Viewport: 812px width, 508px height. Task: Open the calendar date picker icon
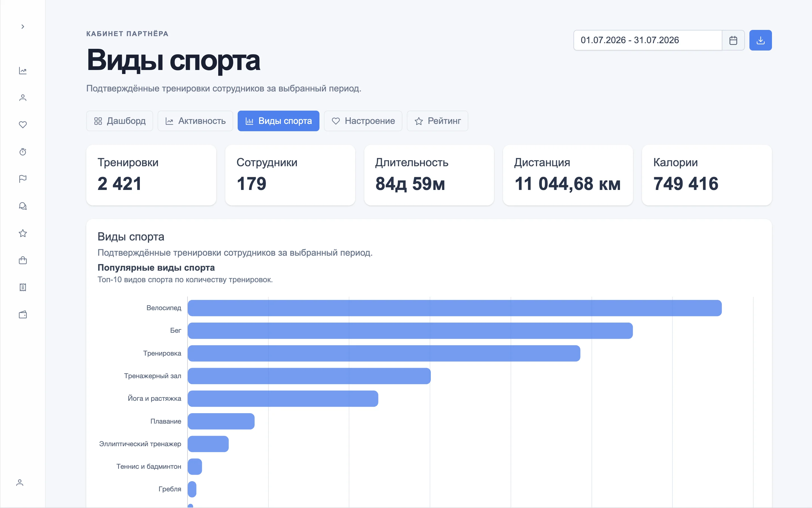click(x=733, y=40)
